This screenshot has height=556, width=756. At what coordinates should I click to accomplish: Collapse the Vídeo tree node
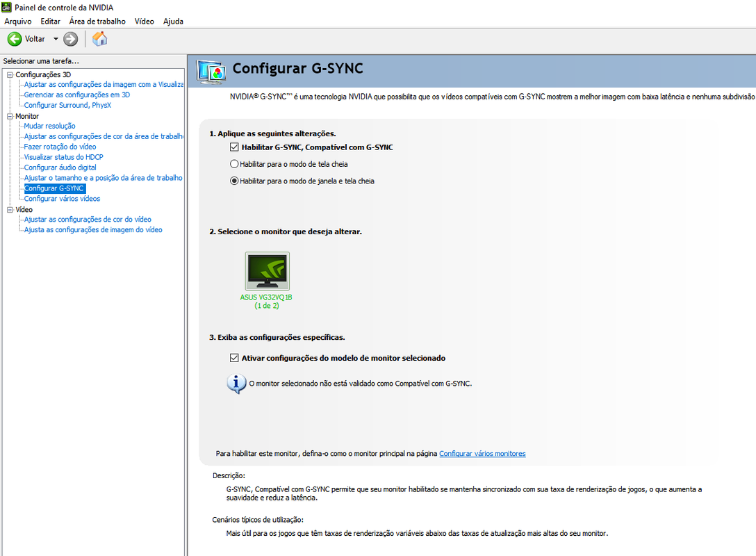pyautogui.click(x=10, y=210)
